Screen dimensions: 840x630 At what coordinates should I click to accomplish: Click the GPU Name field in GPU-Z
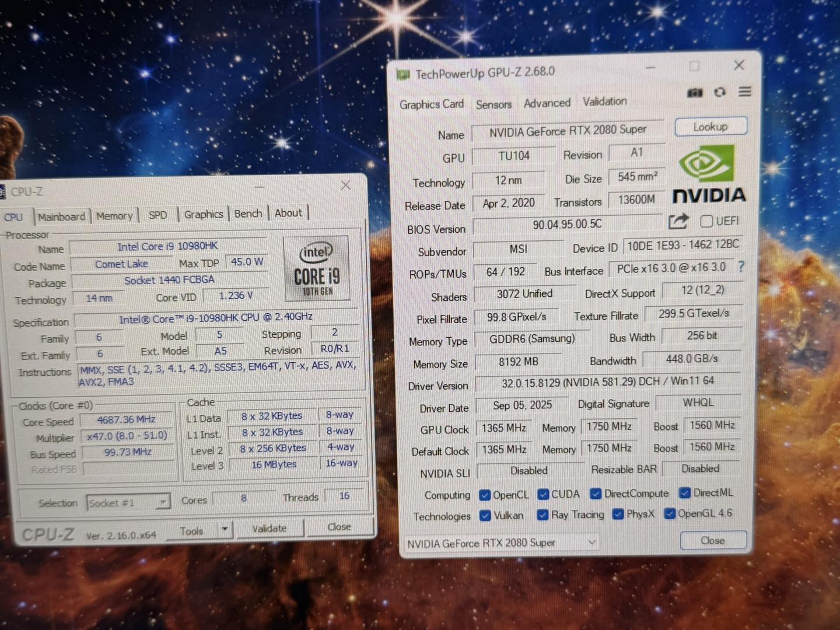coord(568,131)
